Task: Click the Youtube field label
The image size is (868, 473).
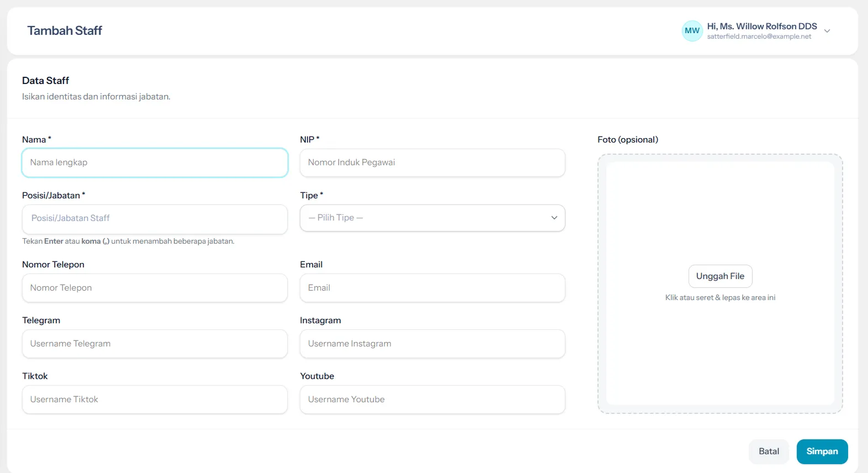Action: coord(317,376)
